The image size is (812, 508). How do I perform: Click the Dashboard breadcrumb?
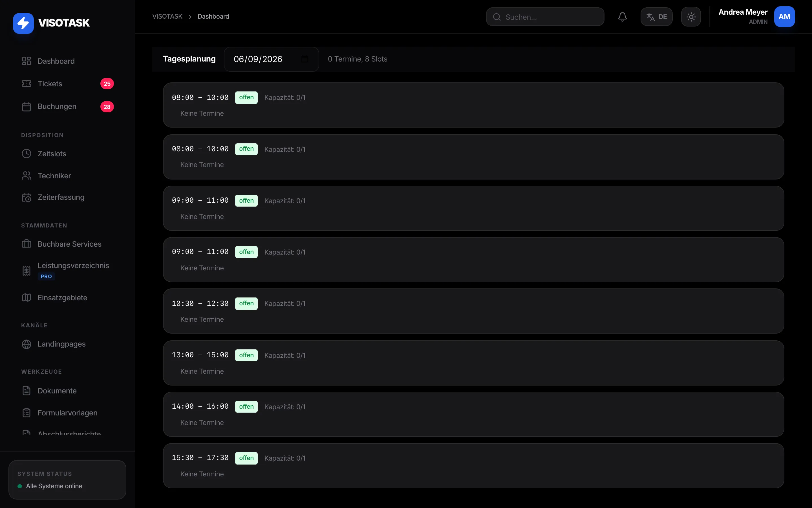(213, 16)
